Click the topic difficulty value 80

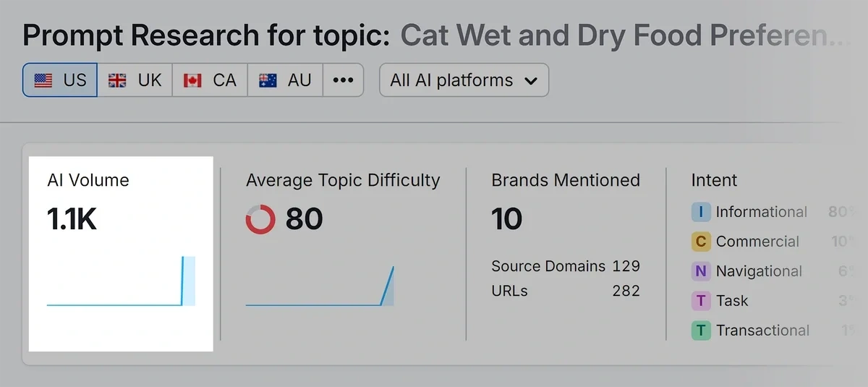(304, 219)
